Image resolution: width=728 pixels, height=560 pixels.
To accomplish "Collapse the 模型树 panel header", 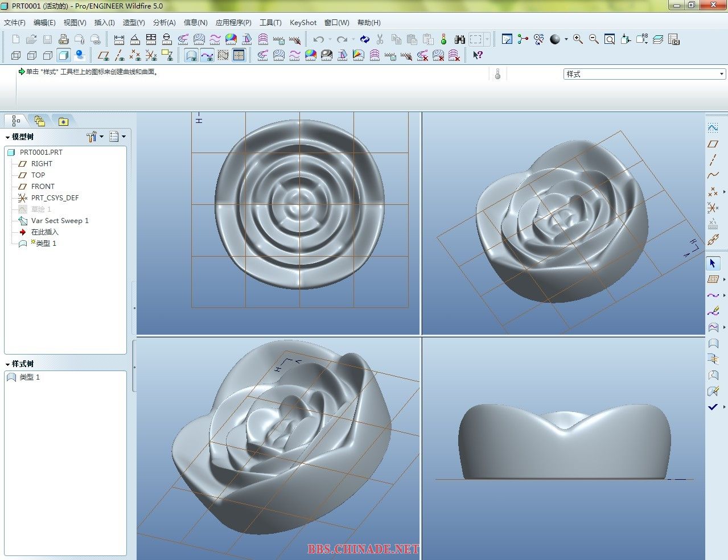I will pyautogui.click(x=8, y=137).
